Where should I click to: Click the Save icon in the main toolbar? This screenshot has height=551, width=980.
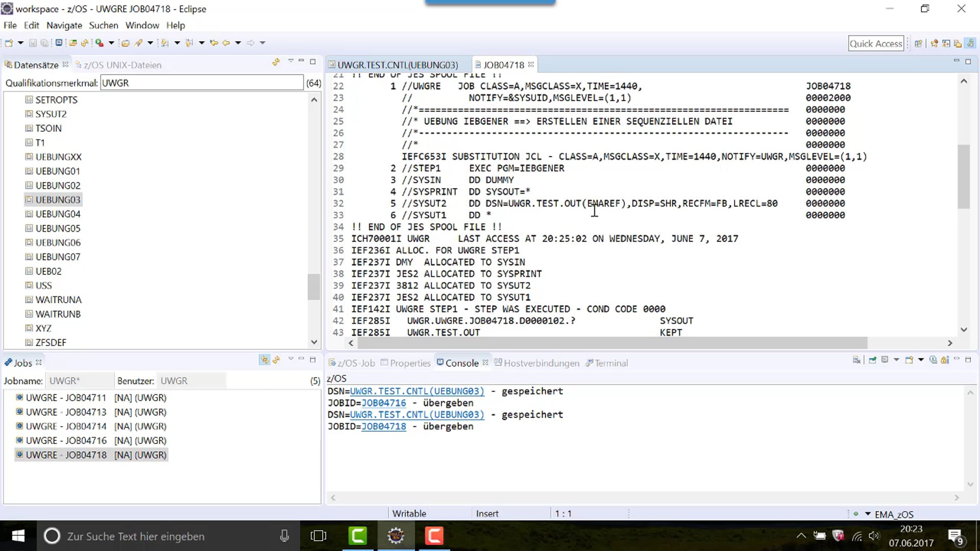(32, 43)
